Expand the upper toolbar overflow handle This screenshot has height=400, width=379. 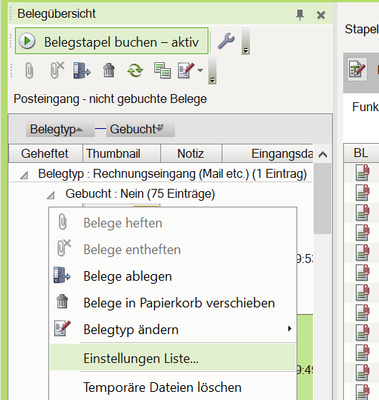(x=246, y=41)
